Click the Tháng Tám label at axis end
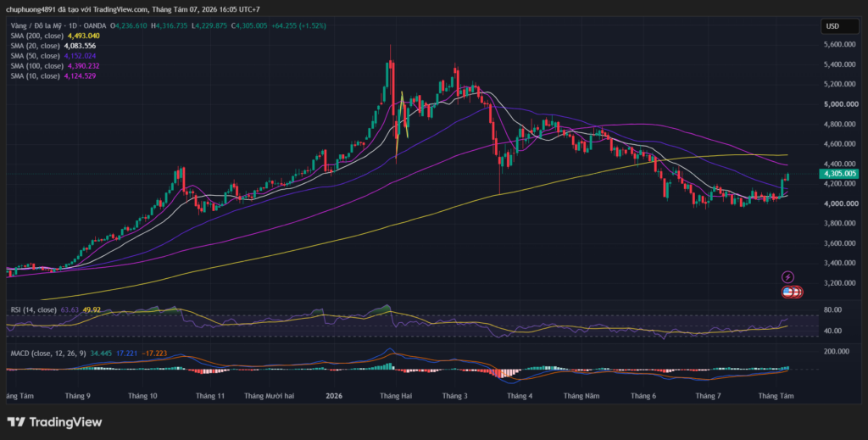This screenshot has height=440, width=868. point(776,396)
